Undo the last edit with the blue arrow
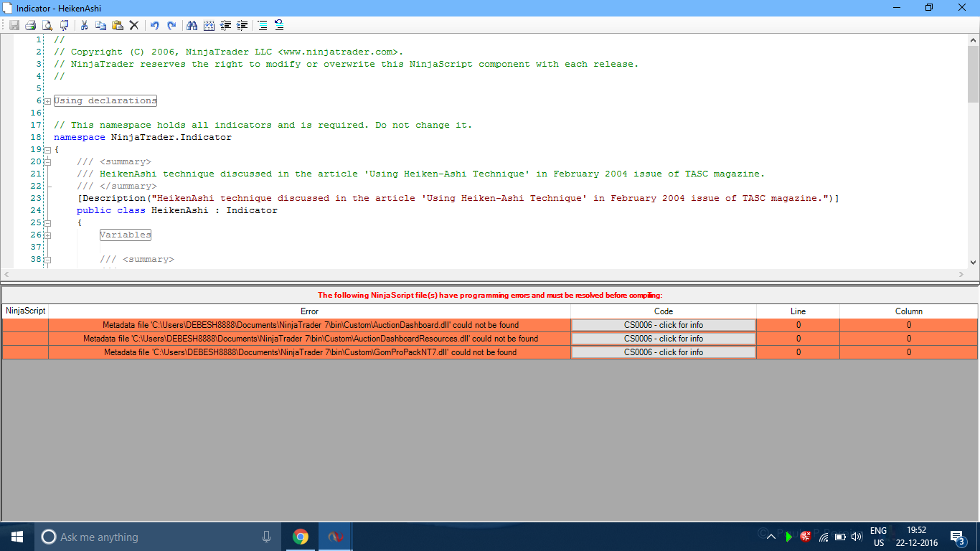The height and width of the screenshot is (551, 980). coord(154,25)
